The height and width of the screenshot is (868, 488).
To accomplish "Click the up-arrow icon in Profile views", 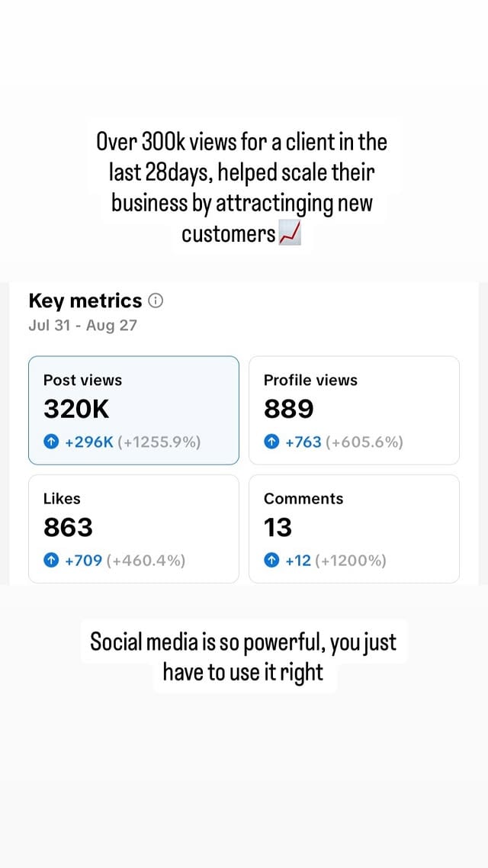I will (271, 442).
